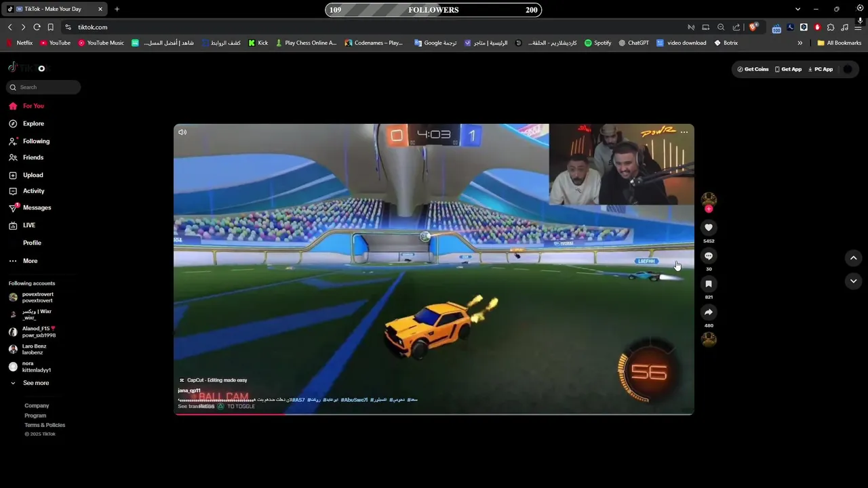Click See translation under the caption
The width and height of the screenshot is (868, 488).
tap(196, 406)
